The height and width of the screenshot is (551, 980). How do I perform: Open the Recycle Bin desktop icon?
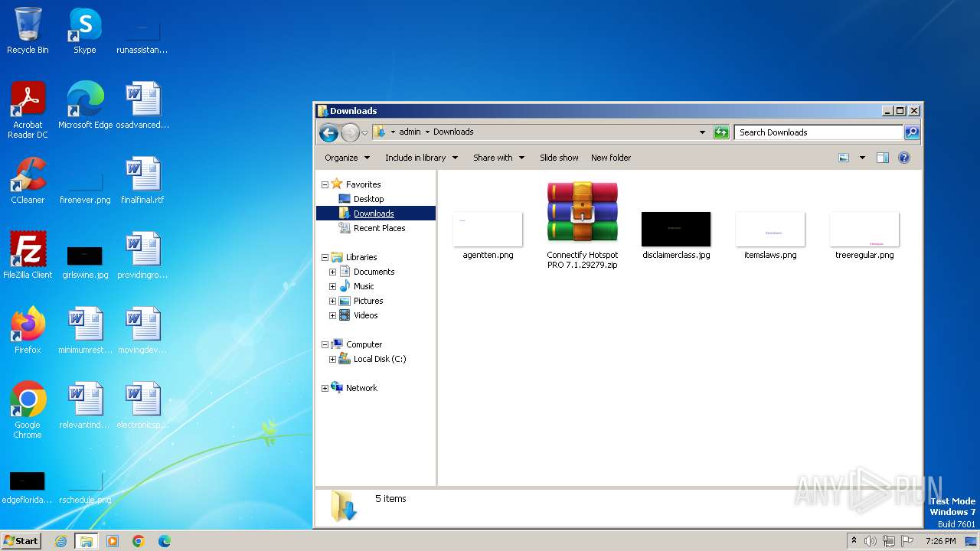28,31
